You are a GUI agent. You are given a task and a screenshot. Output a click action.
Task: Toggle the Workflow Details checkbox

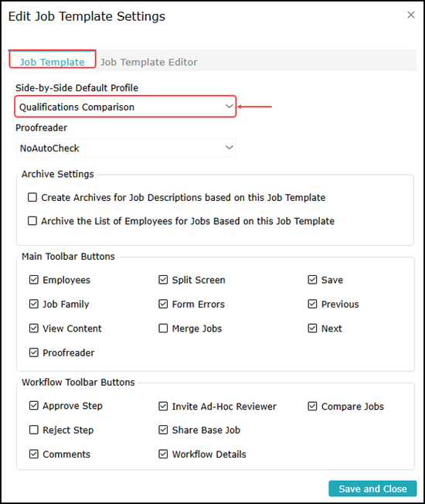(163, 455)
